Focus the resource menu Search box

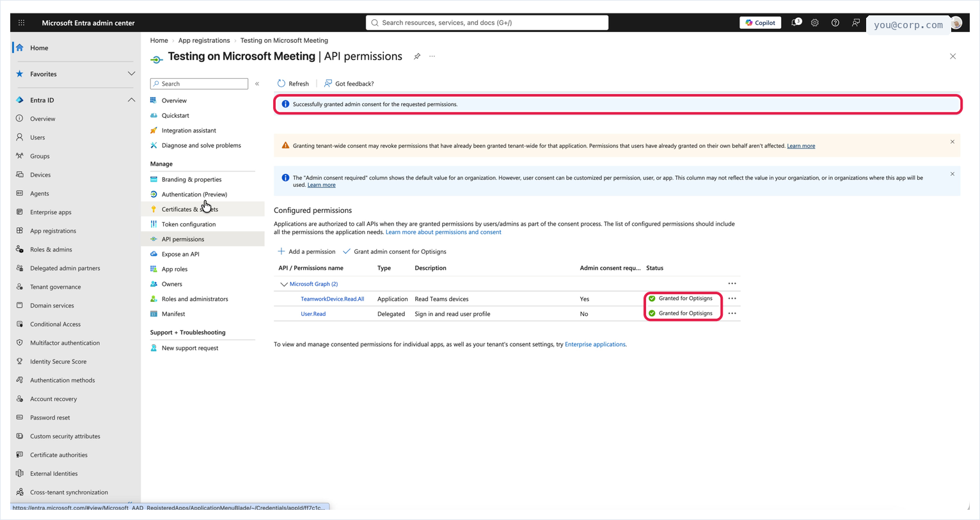pos(199,84)
